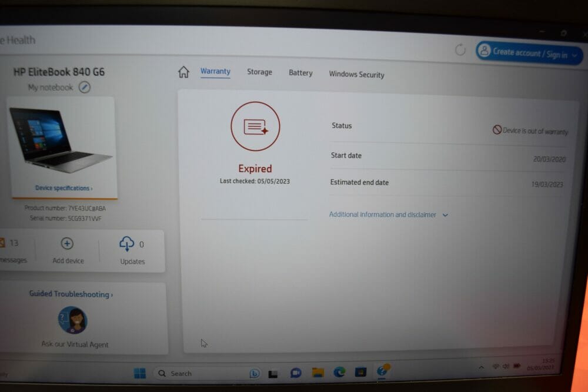
Task: Open File Explorer from the taskbar
Action: pos(318,372)
